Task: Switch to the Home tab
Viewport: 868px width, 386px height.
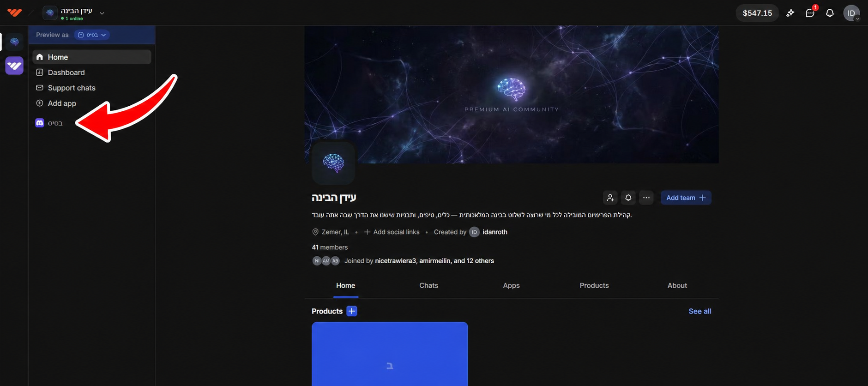Action: click(x=346, y=285)
